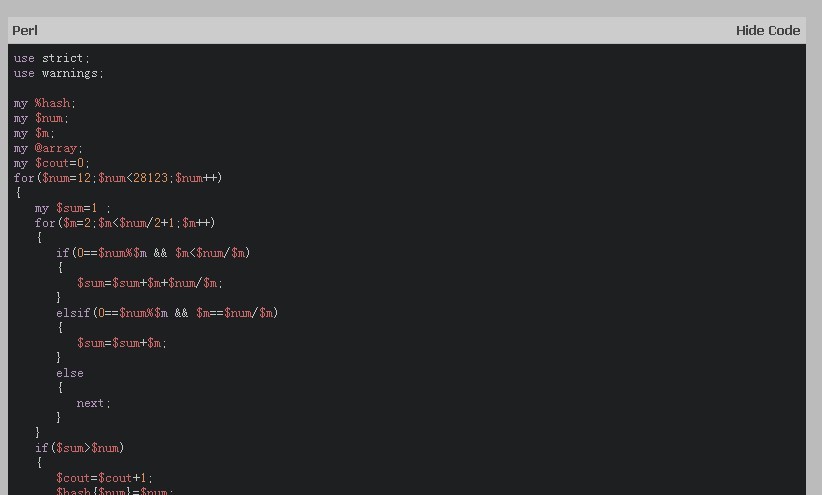Click the outer for loop with 28123
The height and width of the screenshot is (495, 822).
coord(118,178)
